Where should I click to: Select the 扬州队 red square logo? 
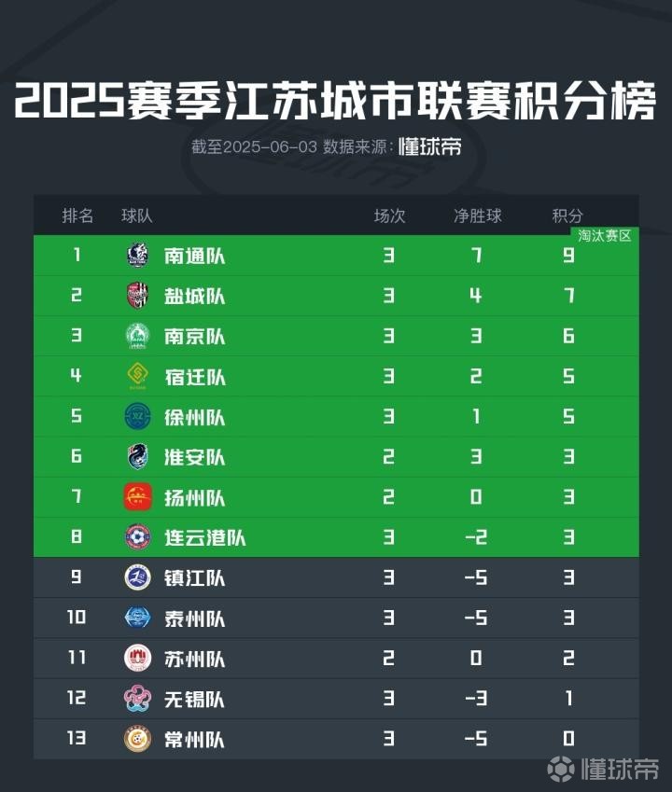pos(137,496)
